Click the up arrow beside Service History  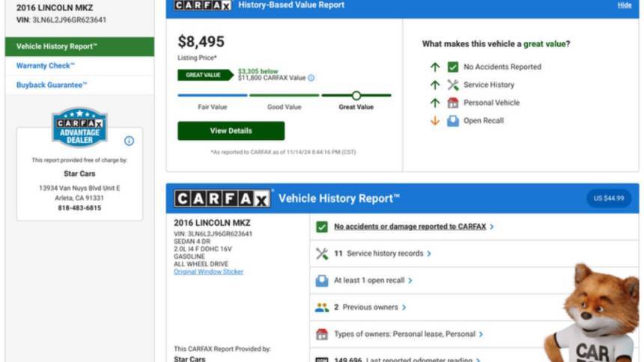click(x=435, y=85)
